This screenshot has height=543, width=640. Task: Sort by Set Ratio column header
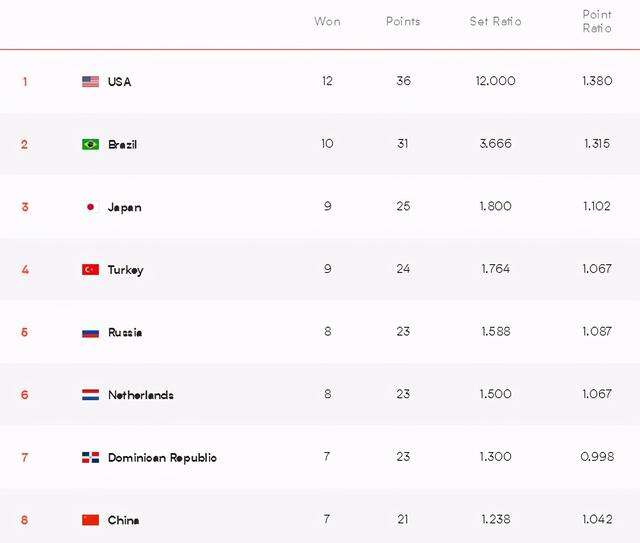[495, 21]
